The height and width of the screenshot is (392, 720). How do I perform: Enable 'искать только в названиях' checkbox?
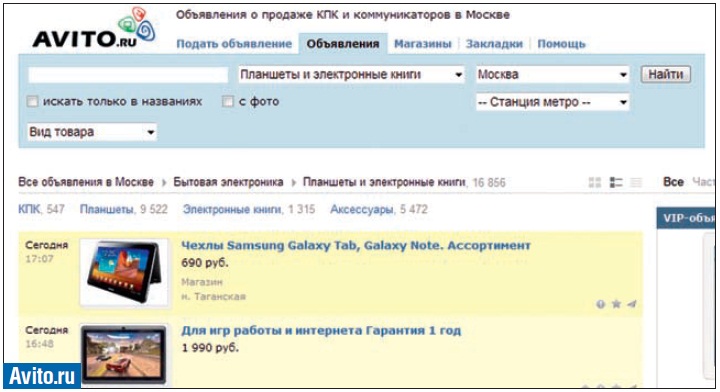click(32, 101)
